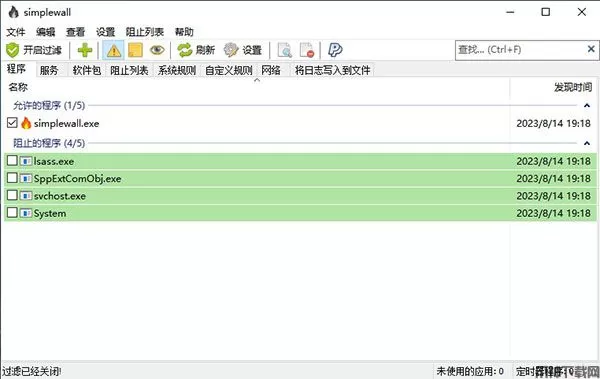Viewport: 600px width, 379px height.
Task: Collapse the 阻止的程序 (4/5) group
Action: click(587, 143)
